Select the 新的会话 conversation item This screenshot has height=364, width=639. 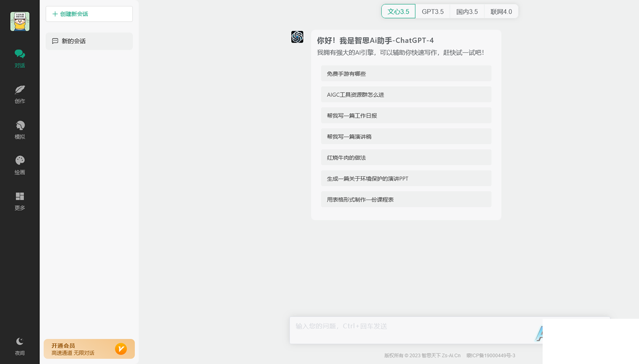pos(89,41)
